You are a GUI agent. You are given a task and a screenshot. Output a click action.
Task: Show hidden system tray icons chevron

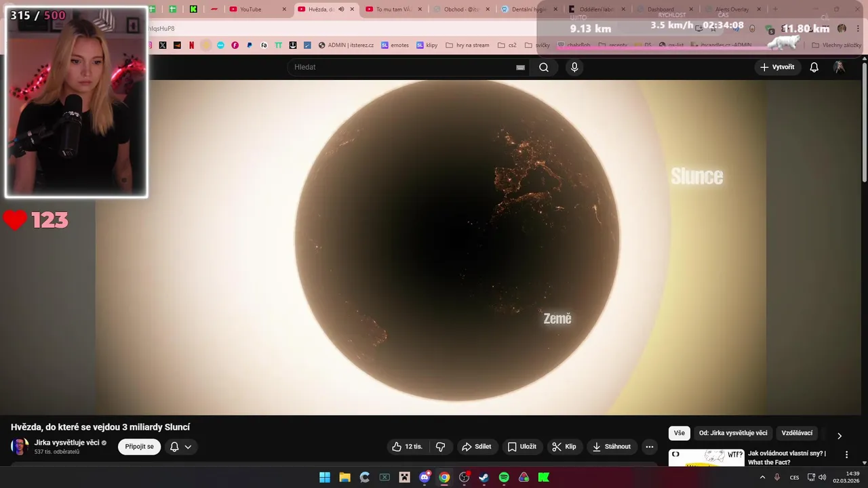pos(762,477)
